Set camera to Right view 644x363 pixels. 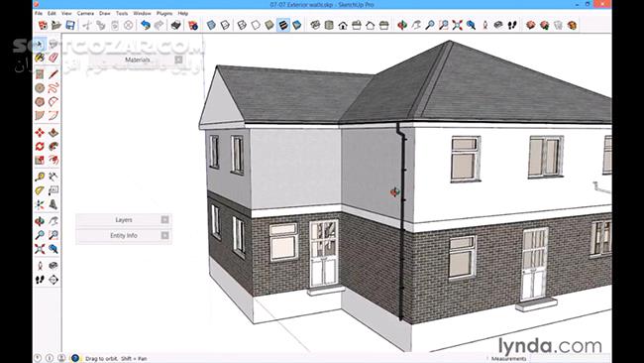point(357,25)
